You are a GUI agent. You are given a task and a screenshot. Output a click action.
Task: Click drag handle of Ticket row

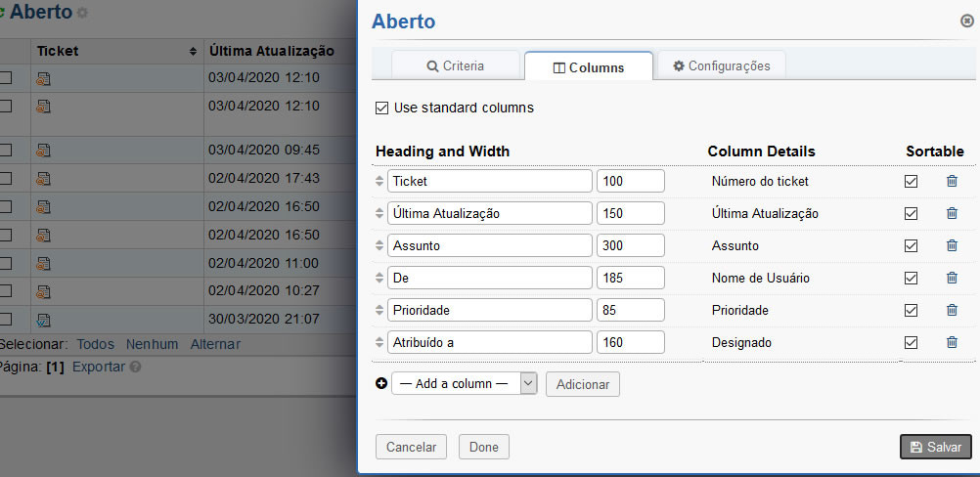click(x=379, y=181)
